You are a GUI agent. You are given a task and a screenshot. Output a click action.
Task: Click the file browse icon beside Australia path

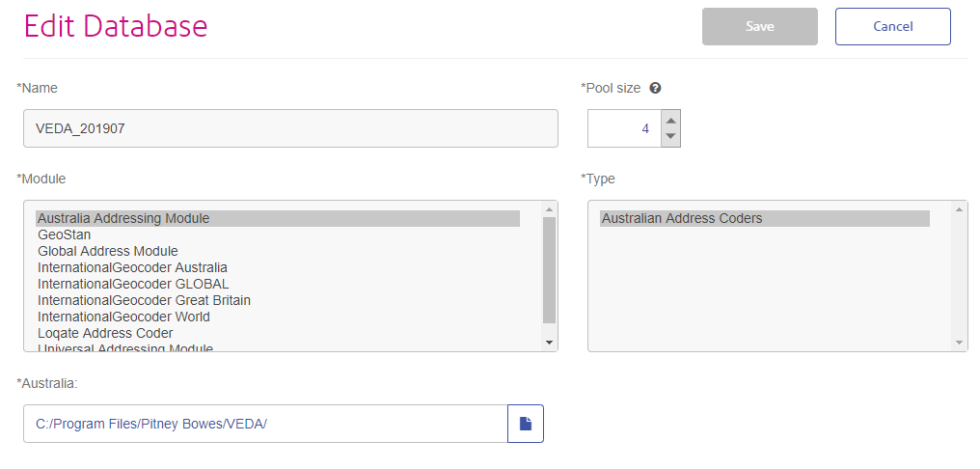click(x=526, y=424)
